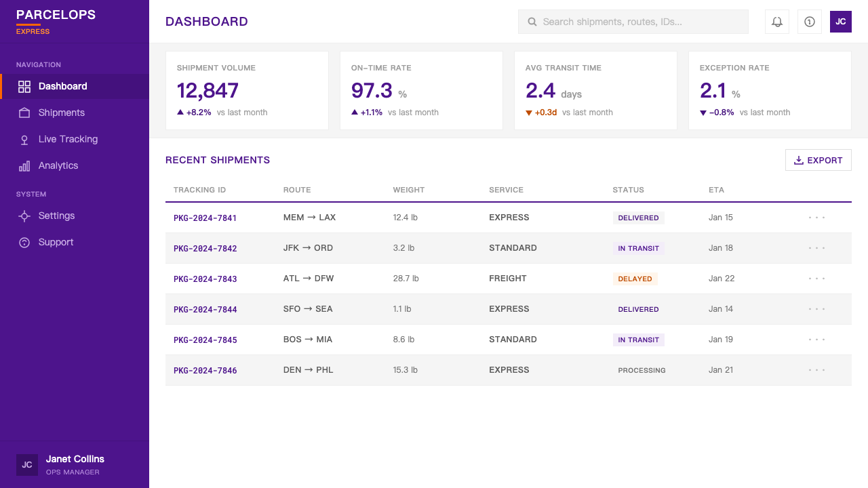Click IN TRANSIT badge for PKG-2024-7842

[x=639, y=249]
